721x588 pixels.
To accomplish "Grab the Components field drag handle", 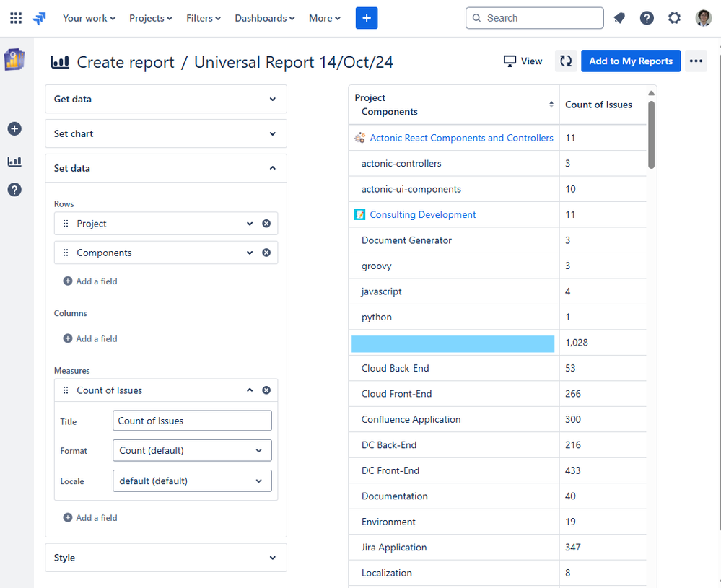I will 66,253.
